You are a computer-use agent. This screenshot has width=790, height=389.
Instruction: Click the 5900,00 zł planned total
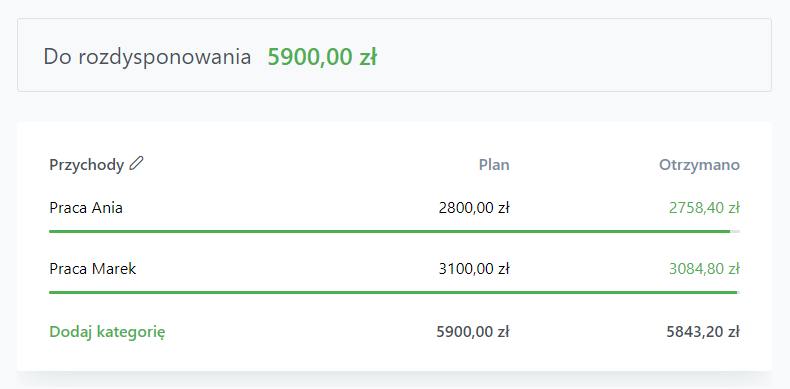473,332
